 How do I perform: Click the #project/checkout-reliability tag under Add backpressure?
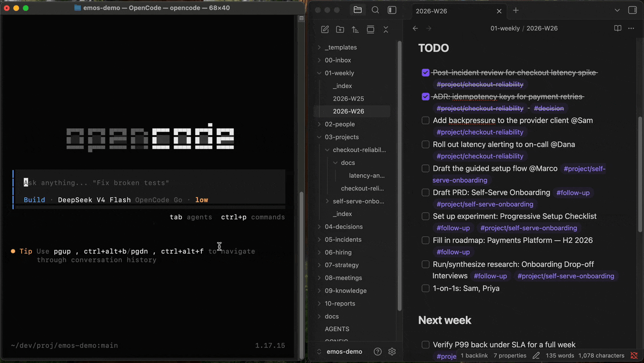click(x=480, y=132)
